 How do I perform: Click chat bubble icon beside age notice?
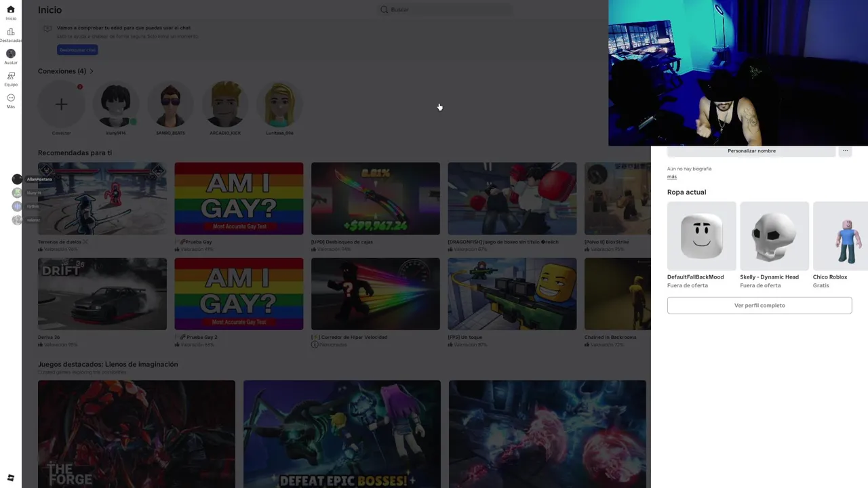47,28
